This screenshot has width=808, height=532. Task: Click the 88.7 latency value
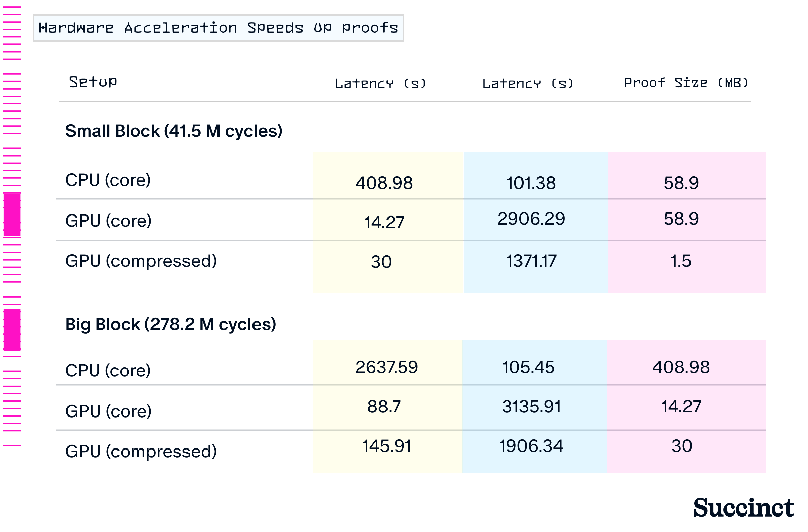pyautogui.click(x=384, y=407)
